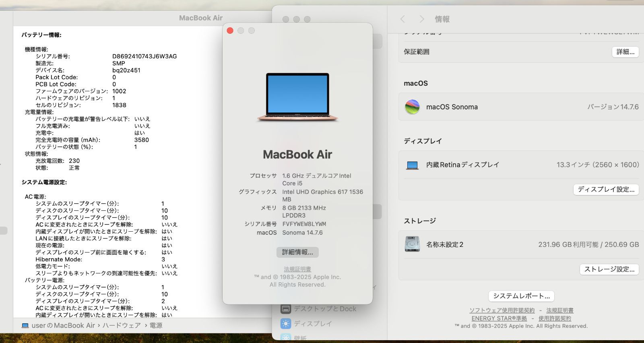Viewport: 644px width, 343px height.
Task: Open the ENERGY STAR準拠 link
Action: click(x=499, y=318)
